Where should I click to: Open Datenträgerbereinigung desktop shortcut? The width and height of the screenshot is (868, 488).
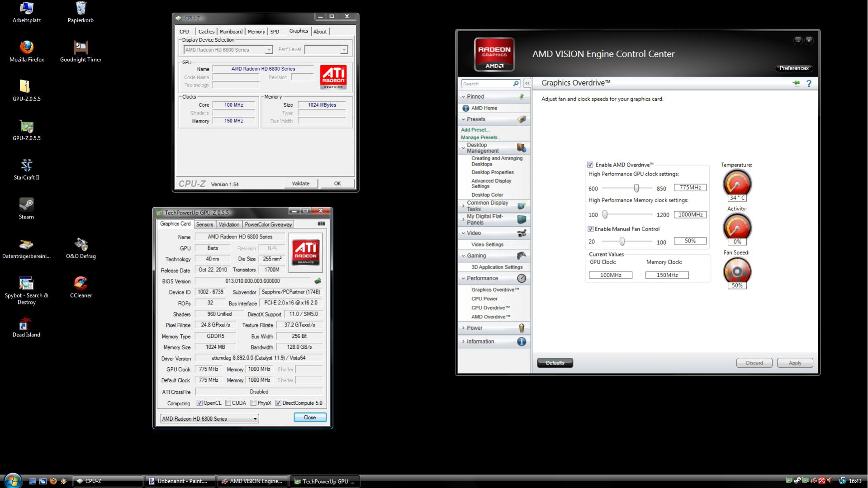pyautogui.click(x=26, y=248)
